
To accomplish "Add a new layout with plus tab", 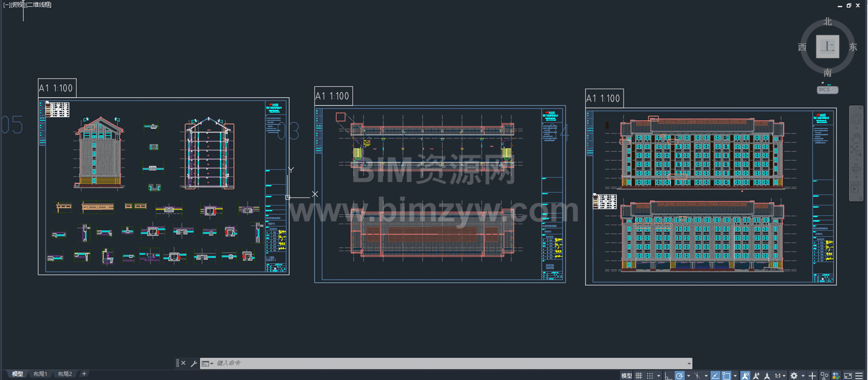I will (84, 374).
